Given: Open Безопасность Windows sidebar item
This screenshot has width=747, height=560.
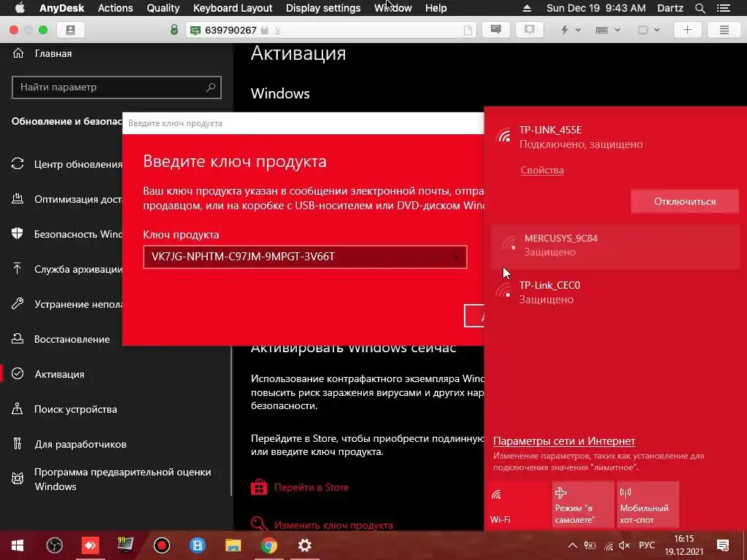Looking at the screenshot, I should point(66,234).
